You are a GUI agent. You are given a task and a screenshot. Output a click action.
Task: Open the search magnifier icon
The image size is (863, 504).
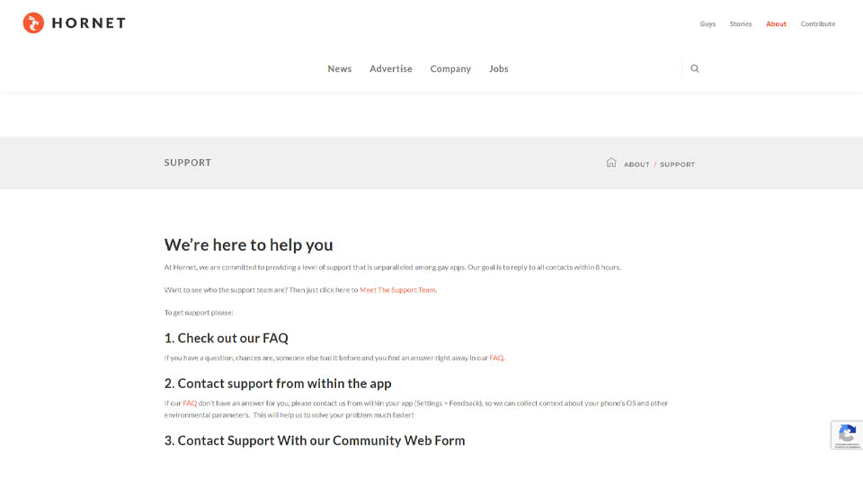click(694, 68)
